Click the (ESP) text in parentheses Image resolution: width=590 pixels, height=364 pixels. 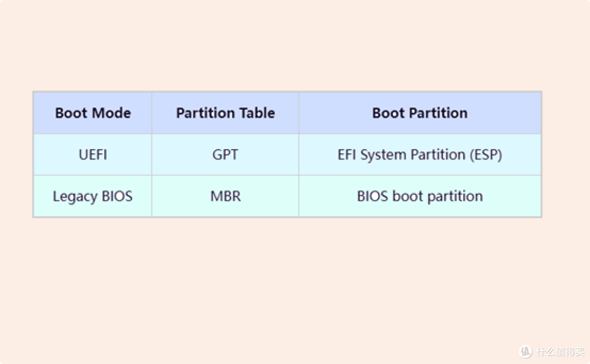486,155
